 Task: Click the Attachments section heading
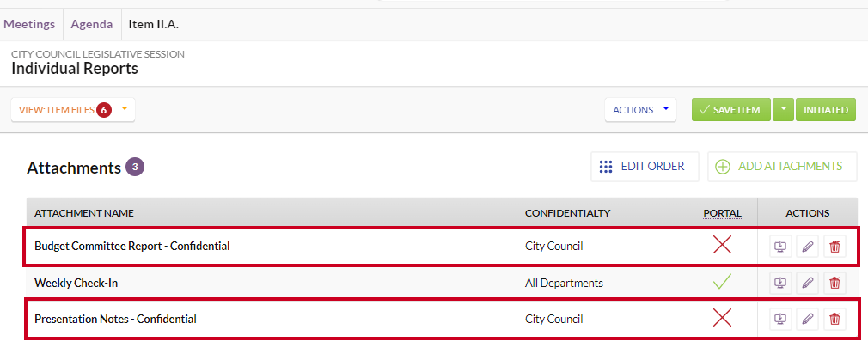click(74, 167)
